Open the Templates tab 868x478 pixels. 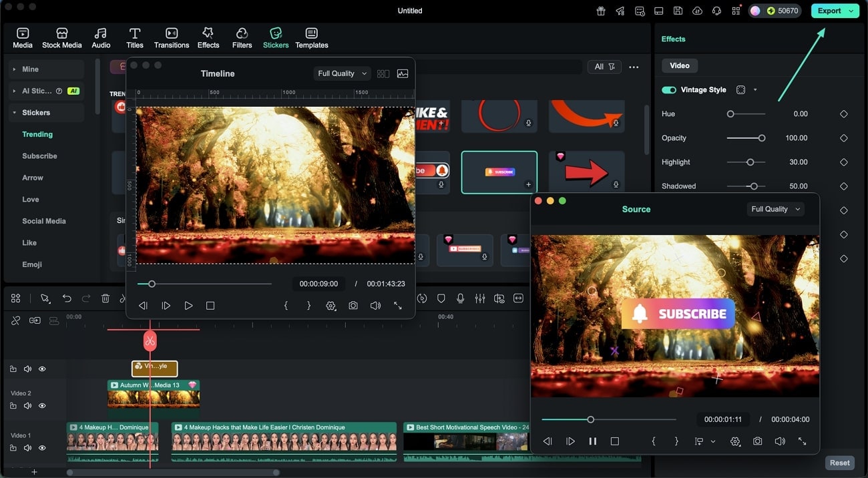click(x=311, y=38)
